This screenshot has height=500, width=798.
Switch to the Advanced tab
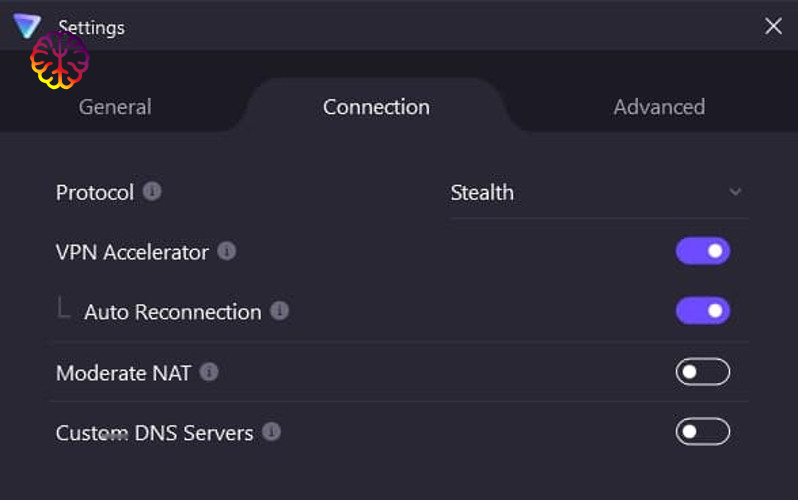[659, 107]
